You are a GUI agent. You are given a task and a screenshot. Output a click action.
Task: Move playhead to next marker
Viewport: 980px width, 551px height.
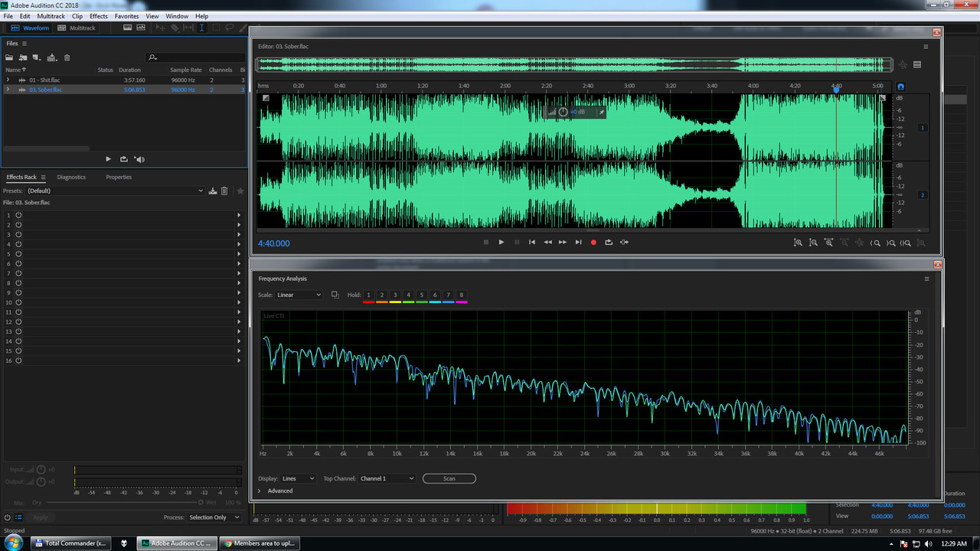[578, 242]
